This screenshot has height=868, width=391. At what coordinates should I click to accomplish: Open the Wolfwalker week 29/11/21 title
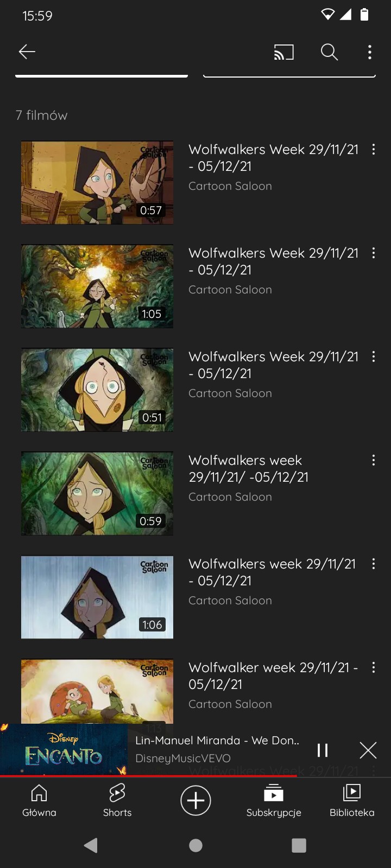click(273, 675)
